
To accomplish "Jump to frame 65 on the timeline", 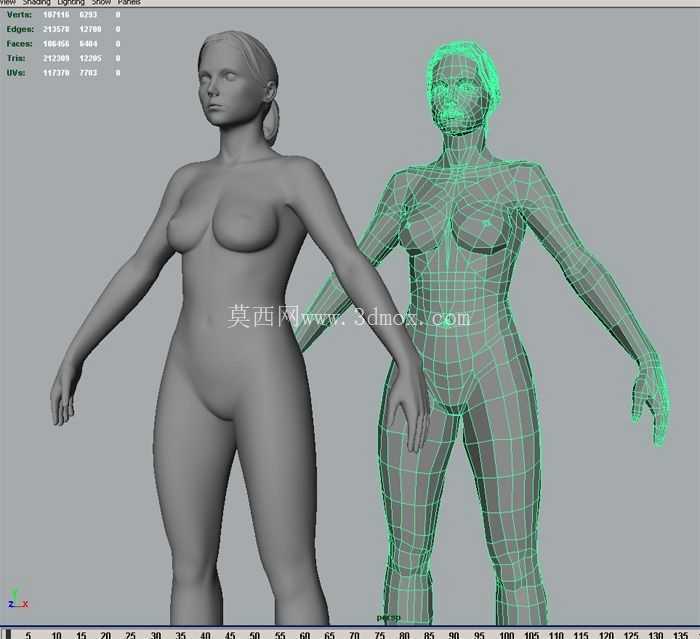I will (x=329, y=635).
